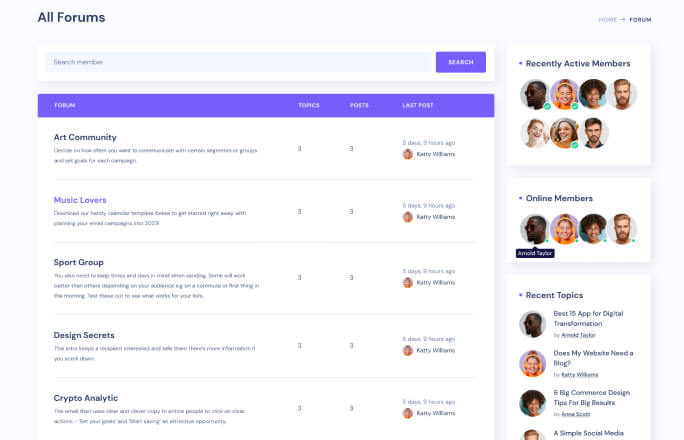Click Katty Williams avatar in Art Community row

pos(408,154)
